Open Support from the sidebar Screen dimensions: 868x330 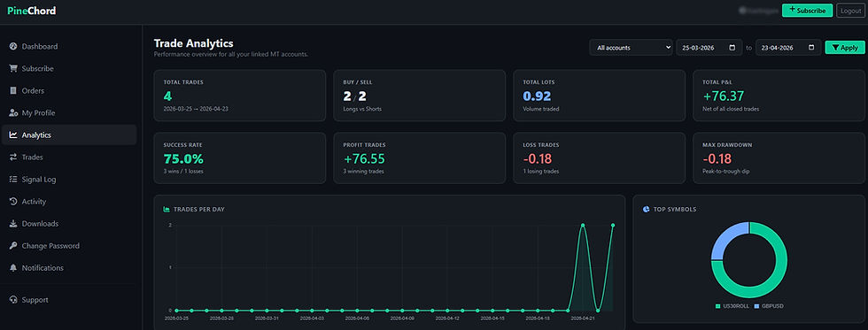(69, 300)
